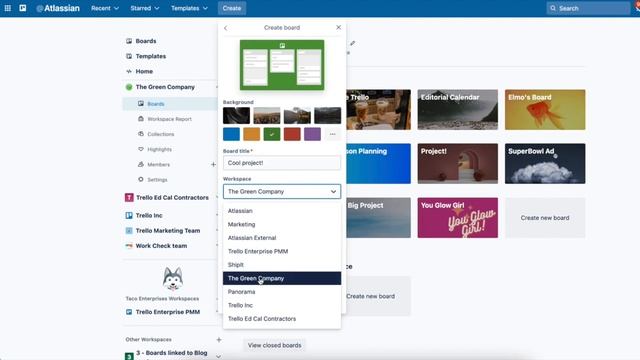The image size is (640, 360).
Task: Choose Atlassian from workspace list
Action: tap(282, 211)
